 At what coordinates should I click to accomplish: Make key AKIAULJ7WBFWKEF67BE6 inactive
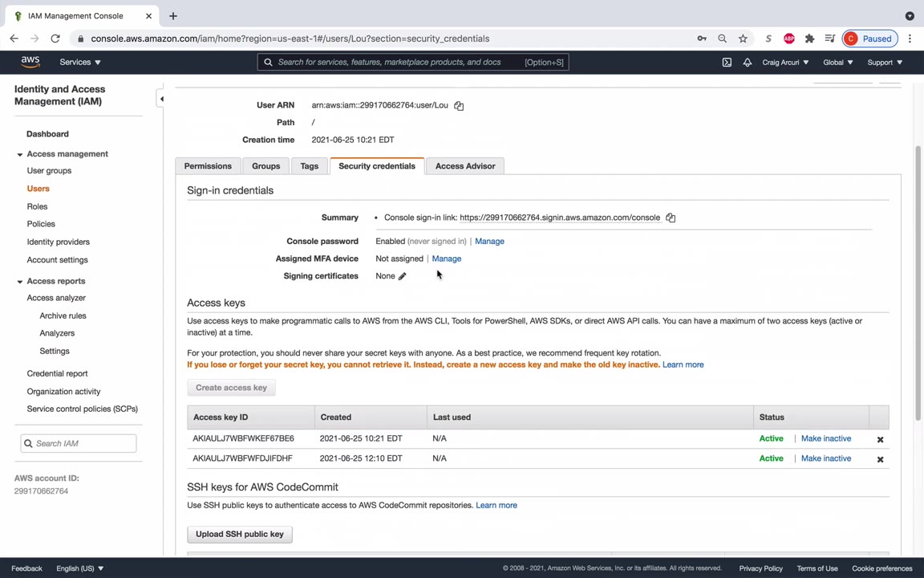[826, 439]
